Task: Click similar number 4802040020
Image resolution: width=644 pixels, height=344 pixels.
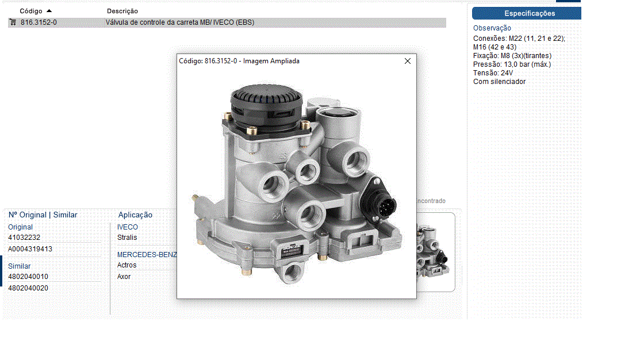Action: [x=28, y=288]
